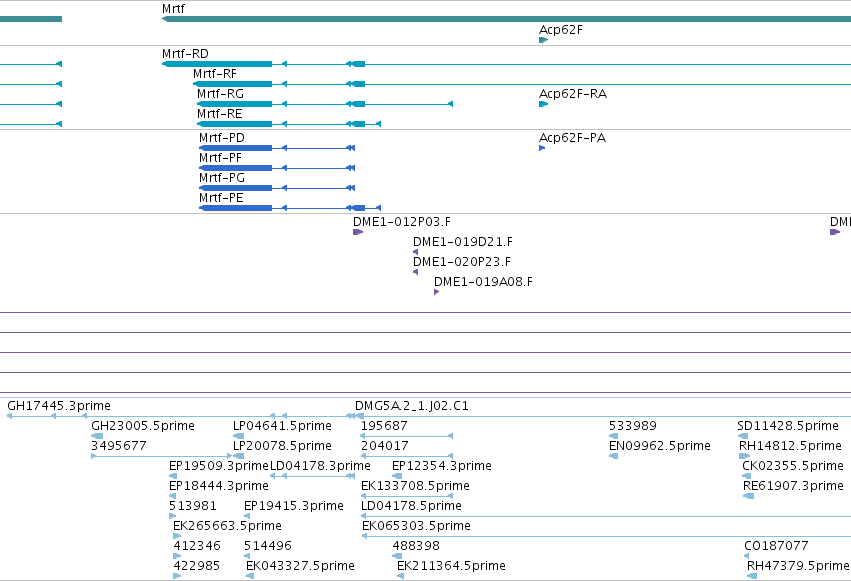The height and width of the screenshot is (581, 851).
Task: Click the Mrtf-PF protein feature bar
Action: (236, 168)
